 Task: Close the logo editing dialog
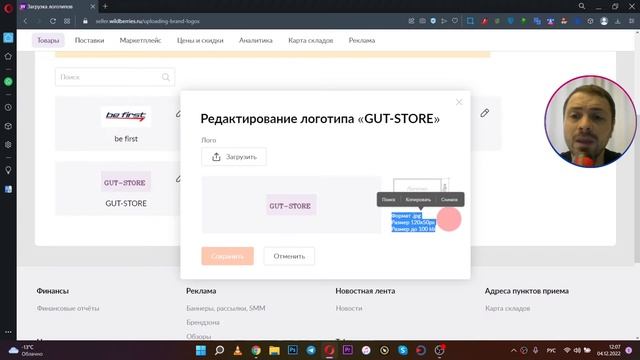click(459, 102)
